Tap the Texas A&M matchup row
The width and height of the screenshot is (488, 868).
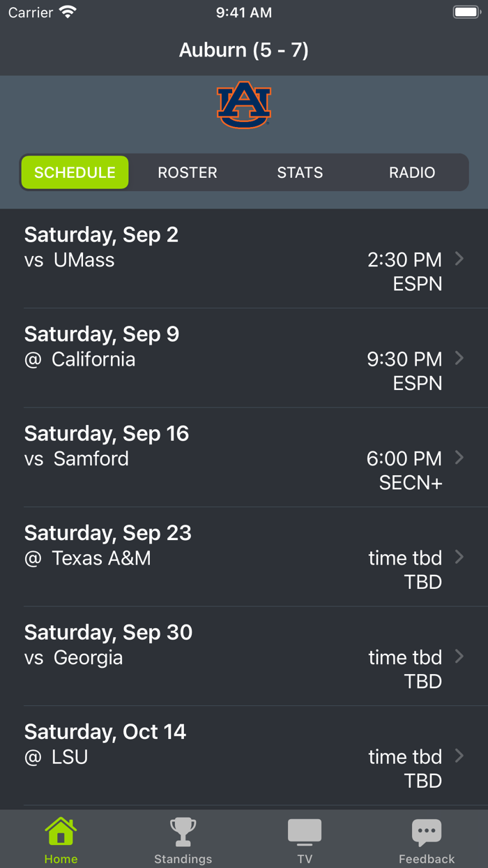click(244, 557)
